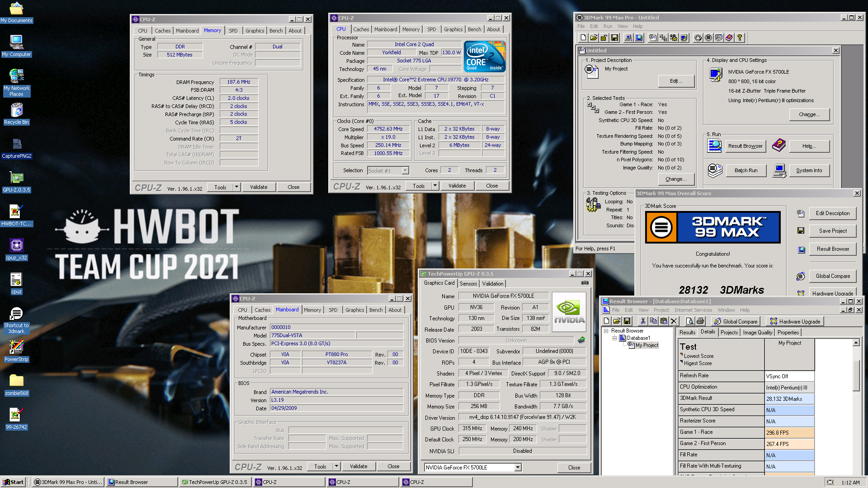
Task: Click Close button in GPU-Z window
Action: (574, 467)
